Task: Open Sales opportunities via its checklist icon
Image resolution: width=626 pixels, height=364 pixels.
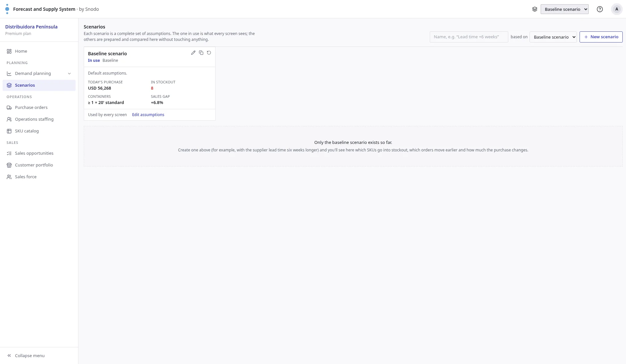Action: coord(9,153)
